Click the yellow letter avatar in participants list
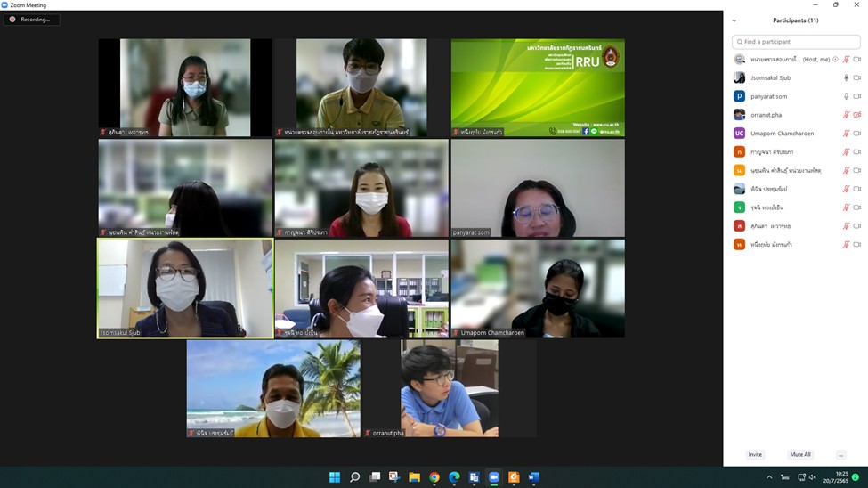The image size is (868, 488). pyautogui.click(x=739, y=171)
